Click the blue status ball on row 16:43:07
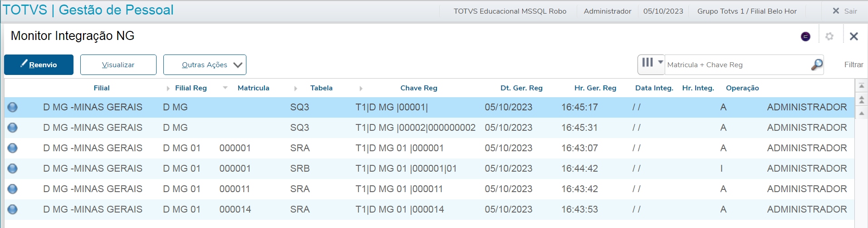Image resolution: width=868 pixels, height=228 pixels. coord(13,148)
